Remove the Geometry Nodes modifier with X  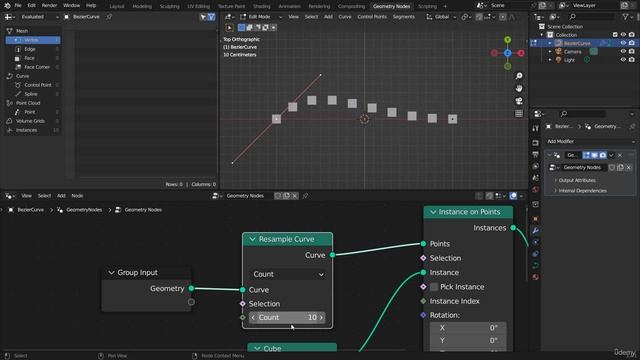tap(620, 155)
